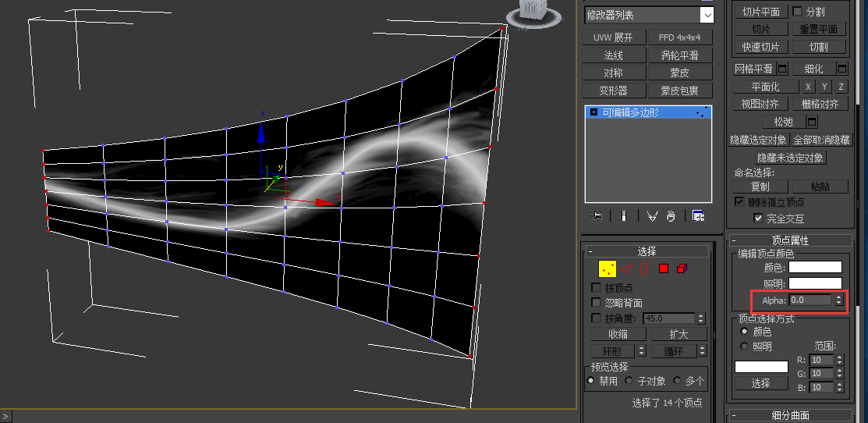Collapse the 顶点属性 rollout header
The image size is (868, 423).
click(790, 240)
